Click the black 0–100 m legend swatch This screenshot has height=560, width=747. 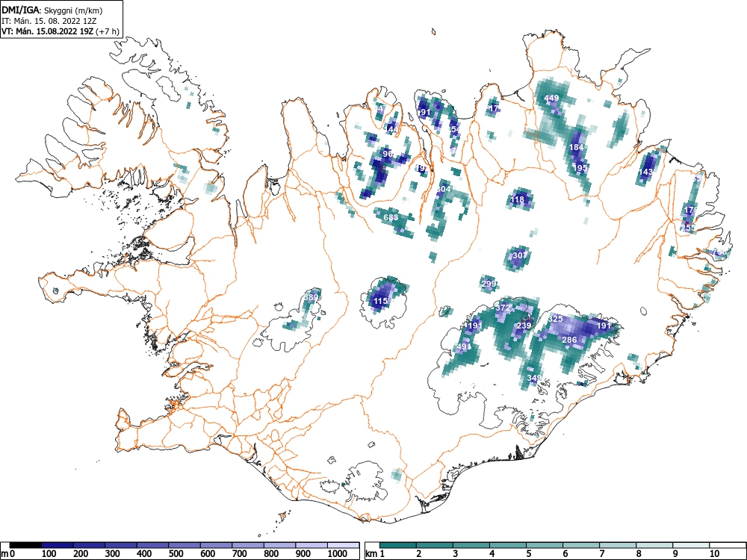[x=25, y=545]
